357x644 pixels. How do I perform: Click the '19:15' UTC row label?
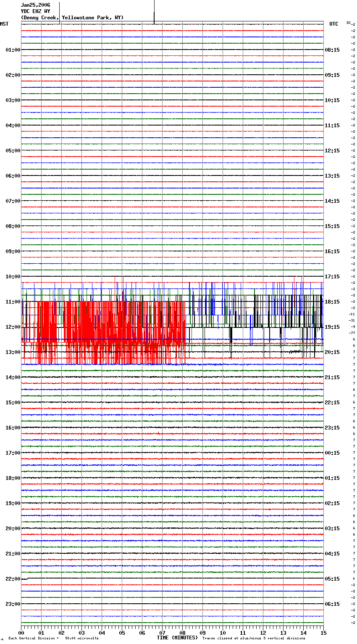click(332, 327)
